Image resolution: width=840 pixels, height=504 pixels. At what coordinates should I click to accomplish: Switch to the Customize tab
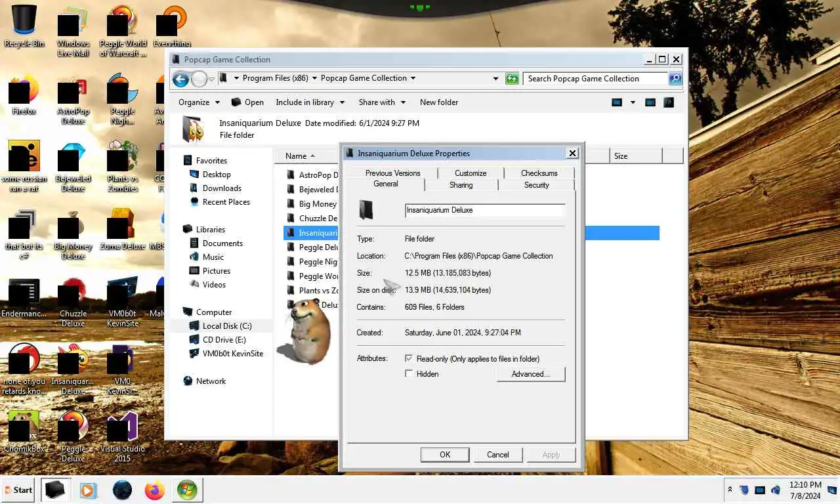click(471, 173)
